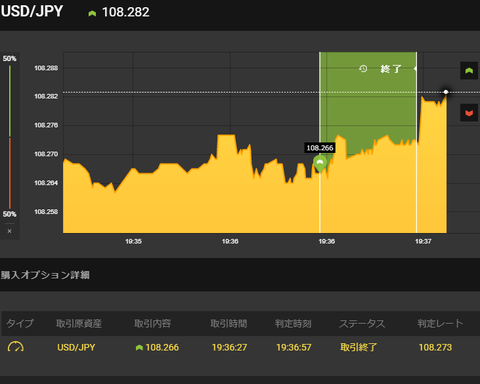Select the 取引原資産 column header
This screenshot has height=384, width=480.
coord(79,323)
